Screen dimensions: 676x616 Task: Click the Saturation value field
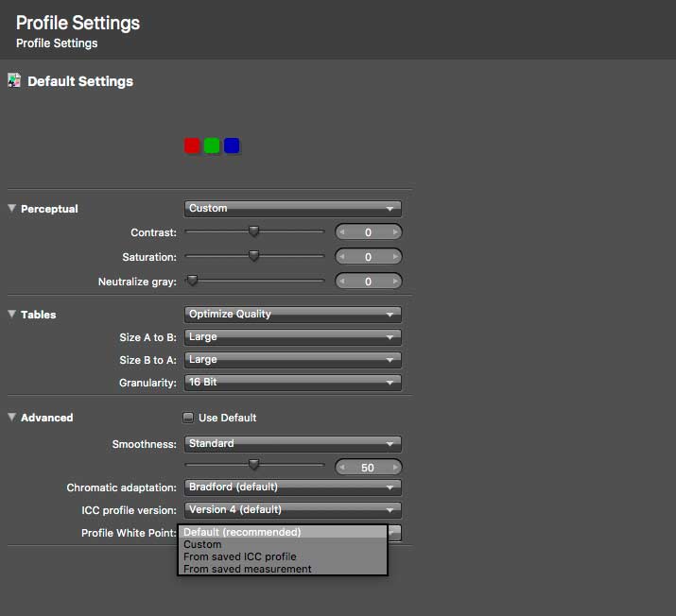click(x=368, y=257)
